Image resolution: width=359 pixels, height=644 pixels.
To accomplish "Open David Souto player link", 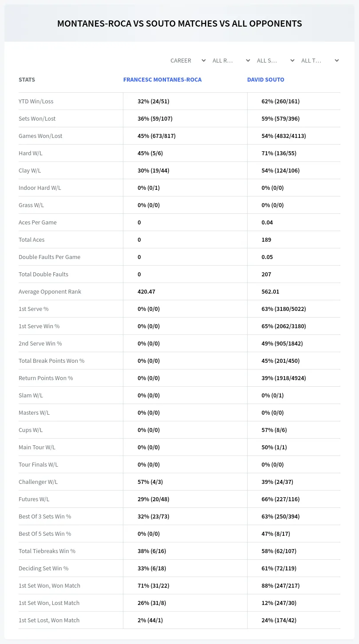I will coord(266,80).
